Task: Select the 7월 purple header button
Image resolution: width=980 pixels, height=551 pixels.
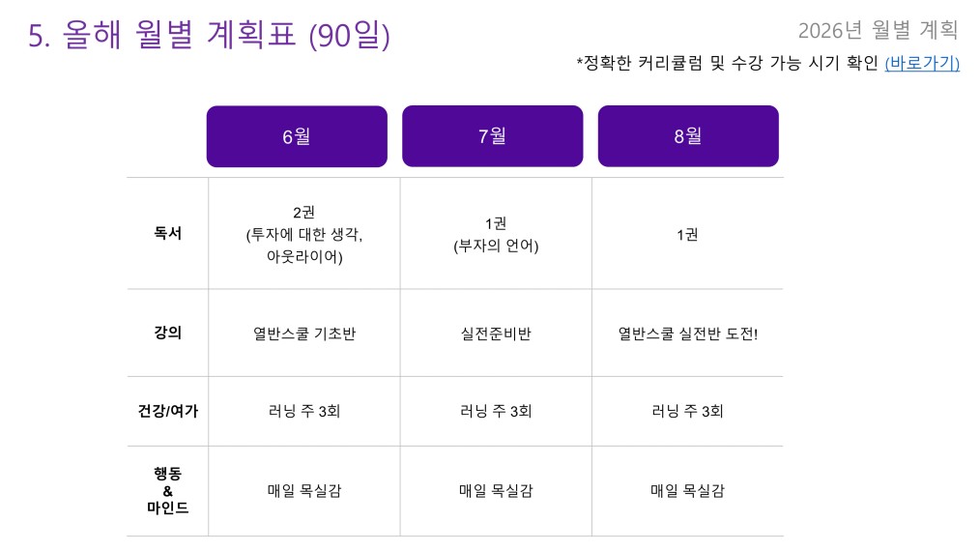Action: 493,135
